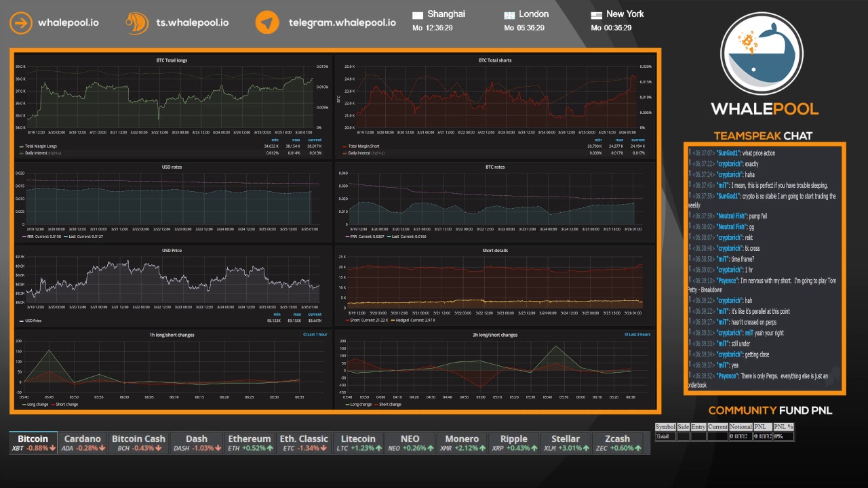Open the telegram.whalepool.io link
The height and width of the screenshot is (488, 868).
click(342, 22)
